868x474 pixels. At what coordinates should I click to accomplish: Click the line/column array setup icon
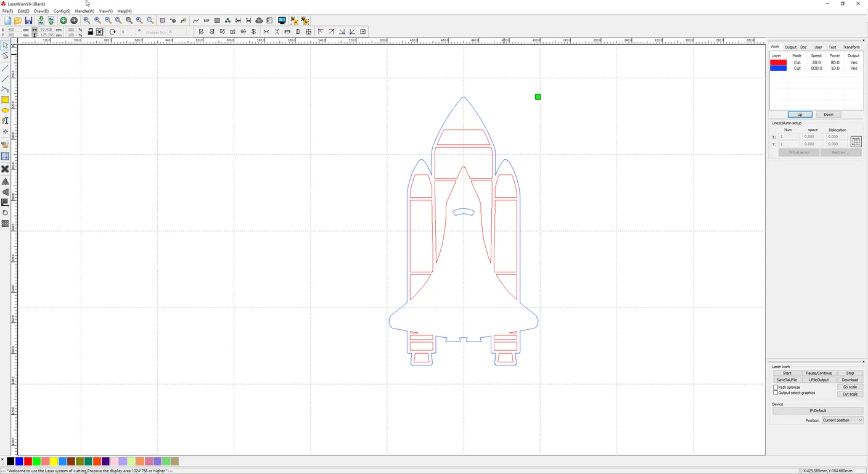click(856, 142)
